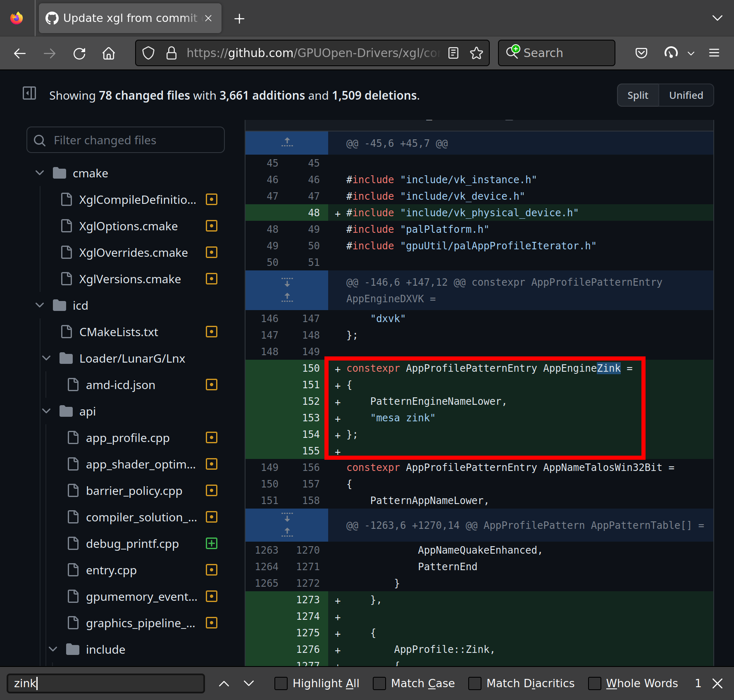Click the GitHub URL address bar
The image size is (734, 700).
tap(312, 53)
